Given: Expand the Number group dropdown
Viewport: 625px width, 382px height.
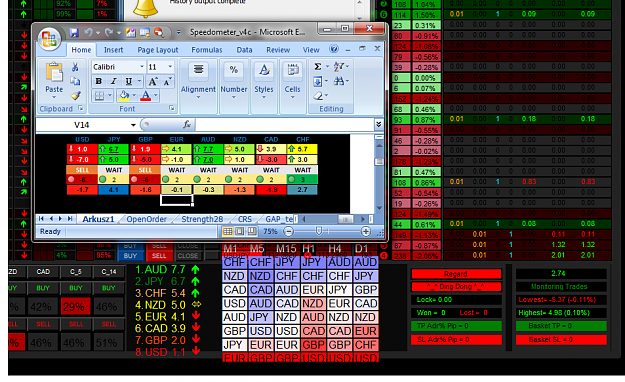Looking at the screenshot, I should pyautogui.click(x=234, y=97).
